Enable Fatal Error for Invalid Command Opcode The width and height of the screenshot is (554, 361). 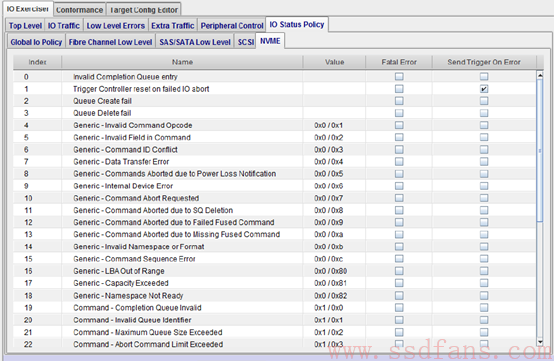pyautogui.click(x=399, y=125)
